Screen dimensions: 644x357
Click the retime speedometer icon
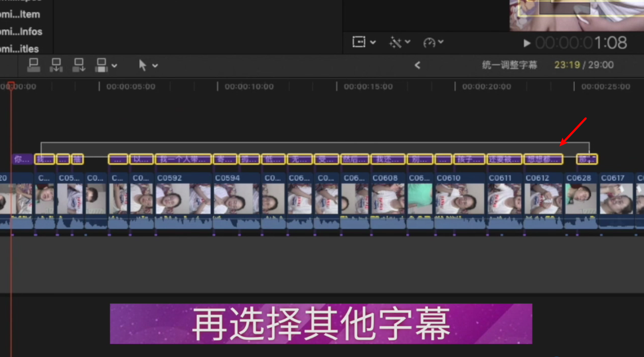429,42
